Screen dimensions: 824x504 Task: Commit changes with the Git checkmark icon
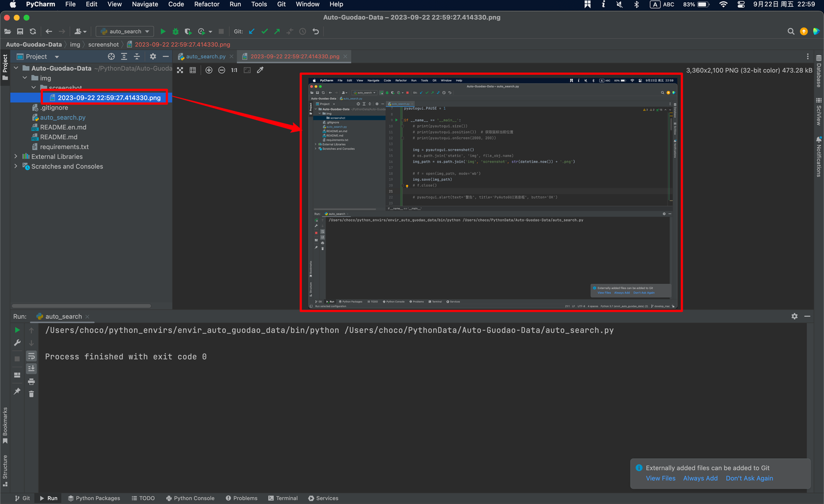click(264, 31)
